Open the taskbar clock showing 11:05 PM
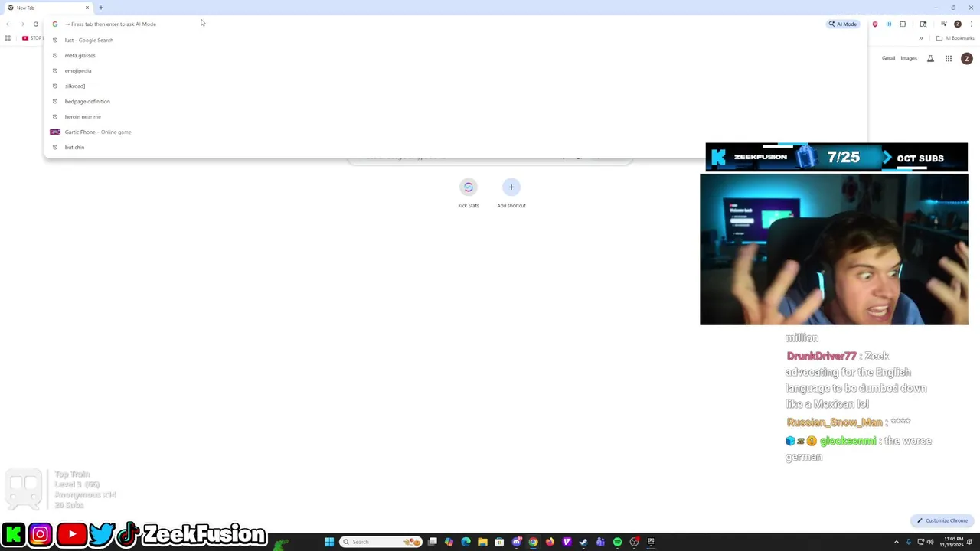 coord(953,542)
